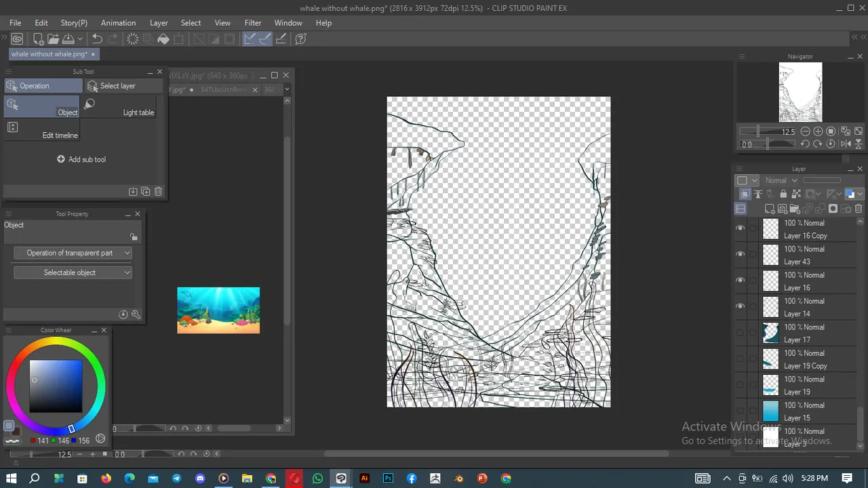
Task: Click Add sub tool button
Action: point(81,159)
